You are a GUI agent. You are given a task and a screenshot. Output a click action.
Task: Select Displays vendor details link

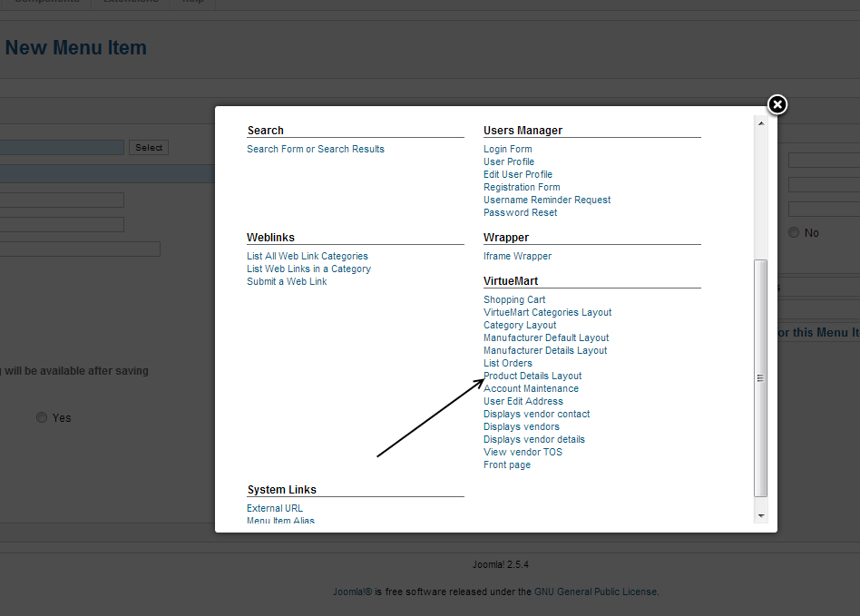(533, 439)
